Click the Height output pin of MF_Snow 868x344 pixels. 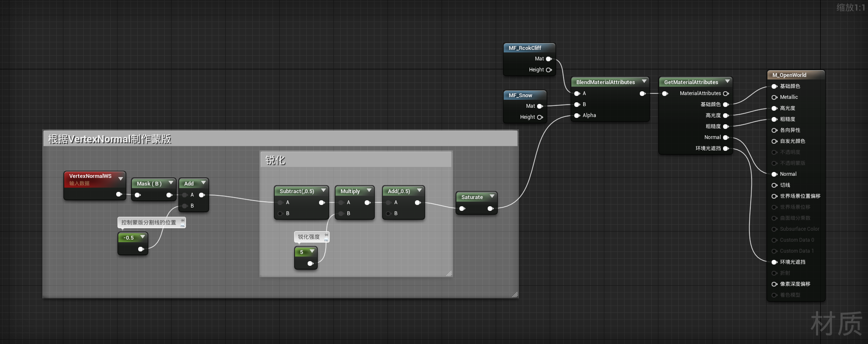[x=540, y=117]
